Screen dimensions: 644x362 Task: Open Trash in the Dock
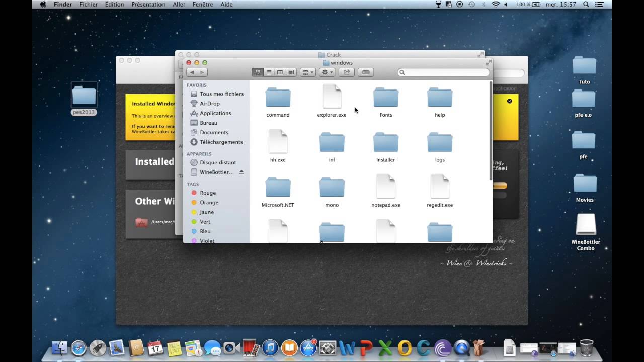coord(587,348)
